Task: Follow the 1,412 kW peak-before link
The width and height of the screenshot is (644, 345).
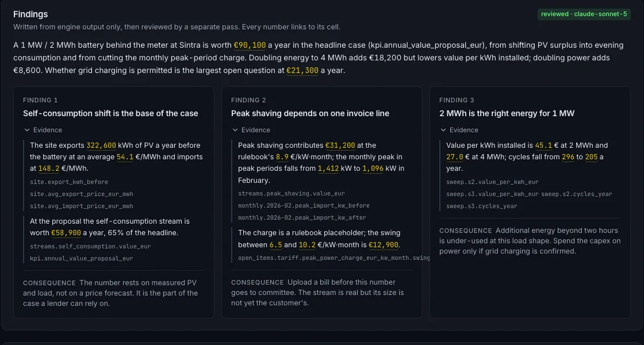Action: [x=328, y=168]
